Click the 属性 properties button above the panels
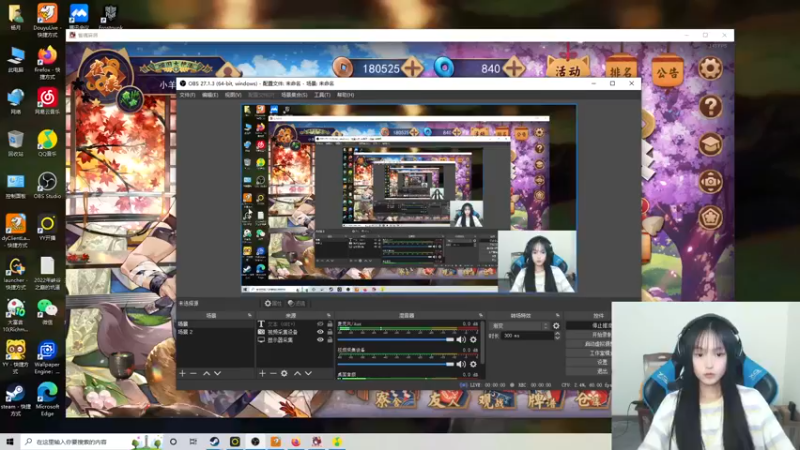Image resolution: width=800 pixels, height=450 pixels. [272, 304]
